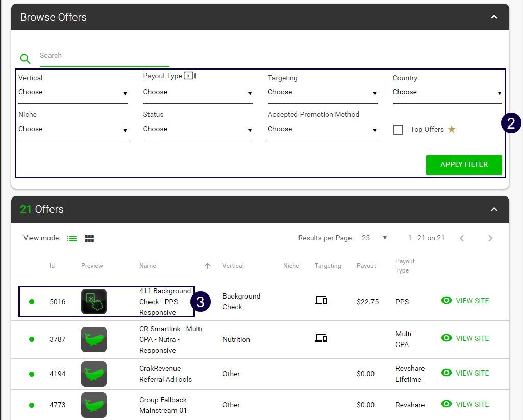523x420 pixels.
Task: Open the Country filter dropdown
Action: pyautogui.click(x=446, y=92)
